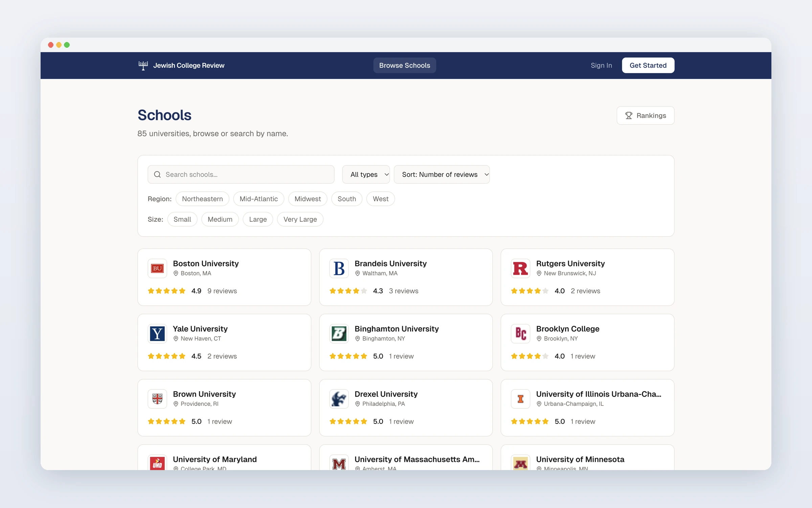This screenshot has height=508, width=812.
Task: Open the Yale University school name
Action: [x=200, y=329]
